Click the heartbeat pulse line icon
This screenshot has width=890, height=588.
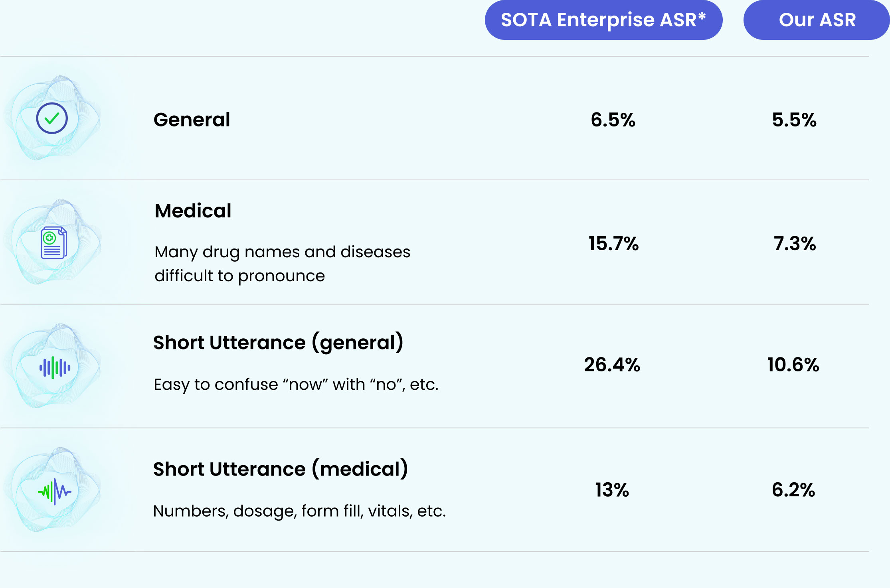(55, 491)
